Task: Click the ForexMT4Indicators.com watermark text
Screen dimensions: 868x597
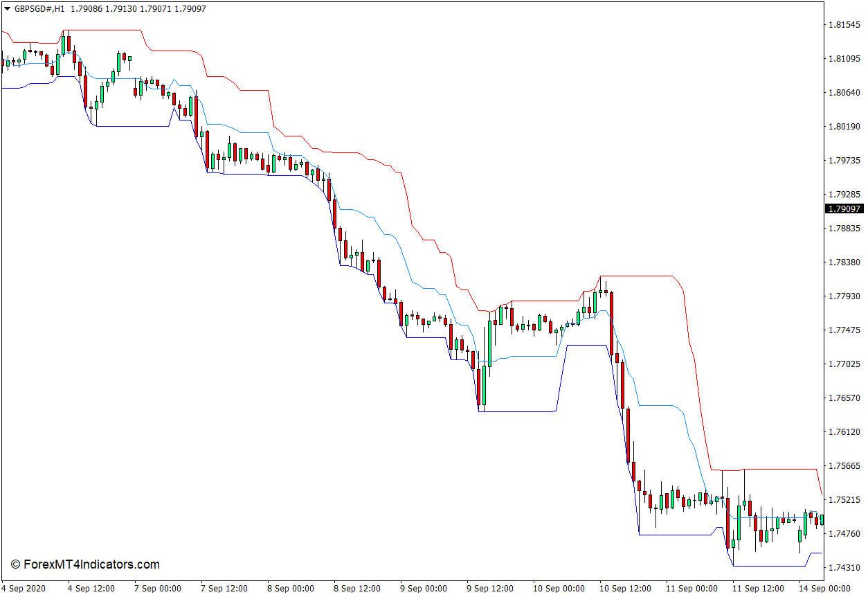Action: [91, 565]
